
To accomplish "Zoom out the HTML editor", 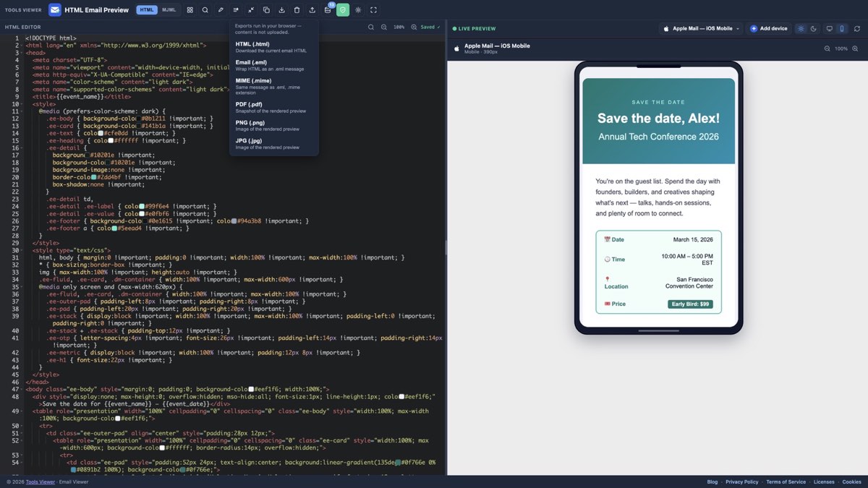I will coord(383,27).
